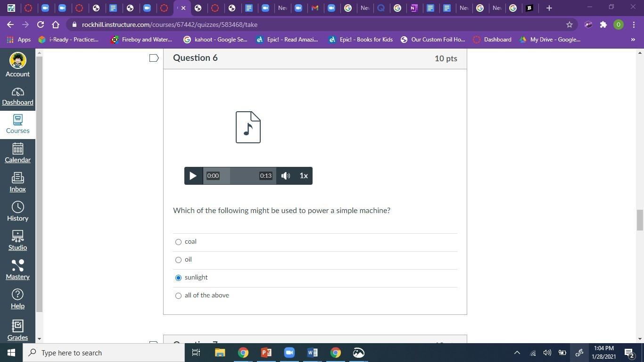Click the taskbar search box
644x362 pixels.
(x=104, y=353)
